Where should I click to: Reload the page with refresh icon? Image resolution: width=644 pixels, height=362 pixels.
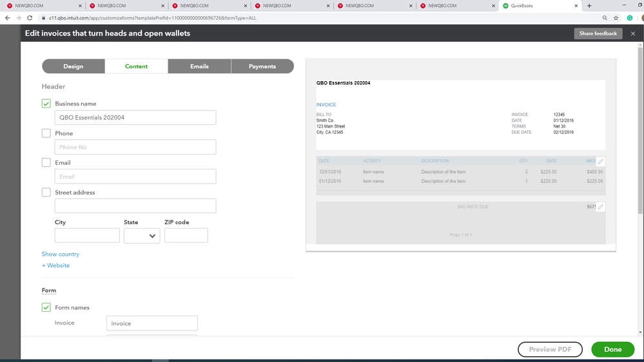(30, 17)
